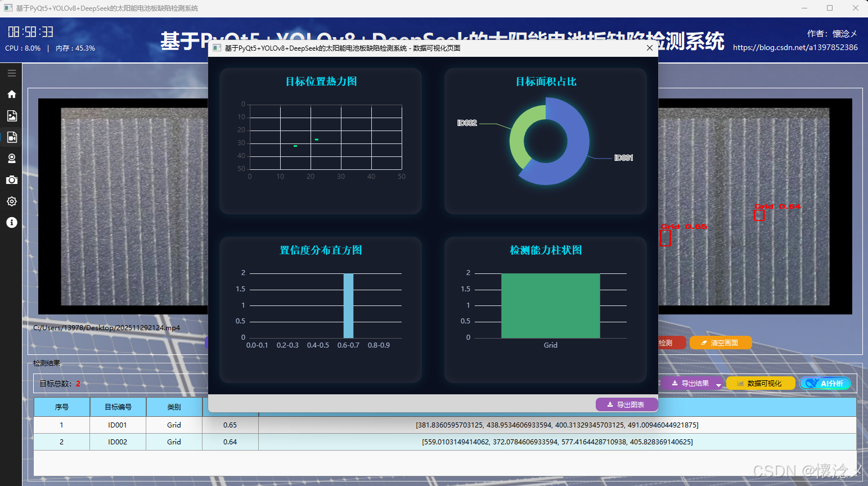Open the info/about sidebar icon
This screenshot has height=486, width=868.
point(11,223)
